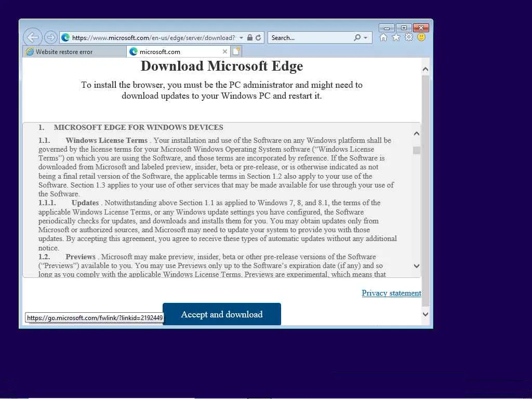Maximize the Internet Explorer window
The width and height of the screenshot is (532, 399).
point(404,28)
